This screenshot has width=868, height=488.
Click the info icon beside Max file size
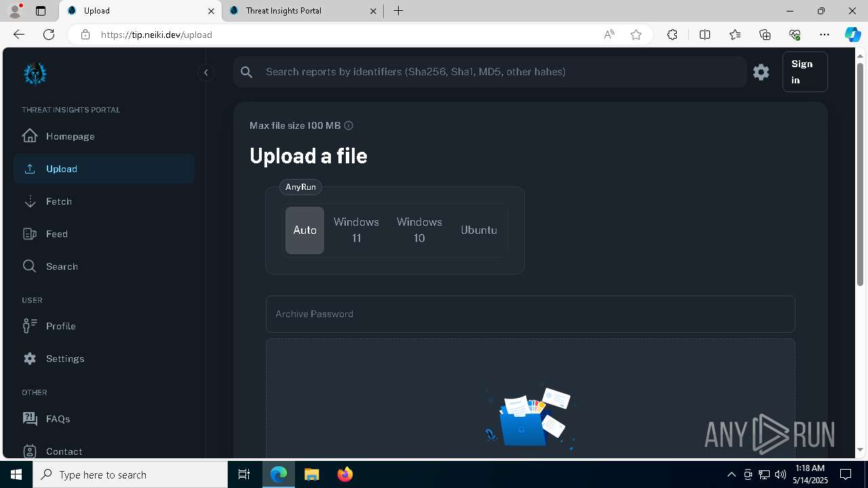tap(349, 125)
